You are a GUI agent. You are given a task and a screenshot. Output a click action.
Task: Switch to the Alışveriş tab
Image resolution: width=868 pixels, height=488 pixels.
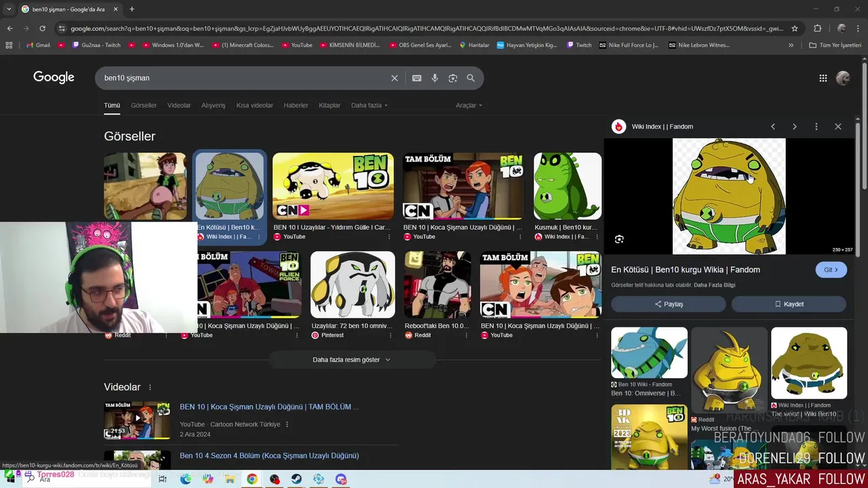click(x=213, y=106)
